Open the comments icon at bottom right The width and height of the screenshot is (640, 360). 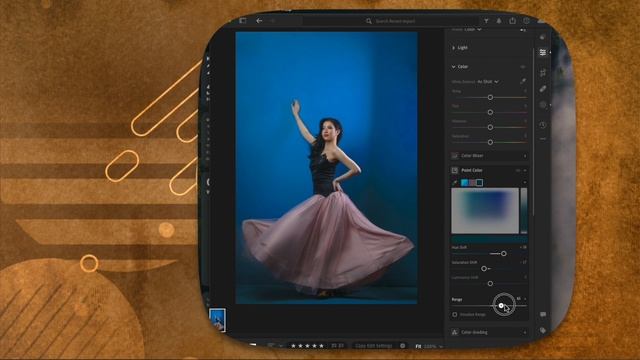click(543, 314)
